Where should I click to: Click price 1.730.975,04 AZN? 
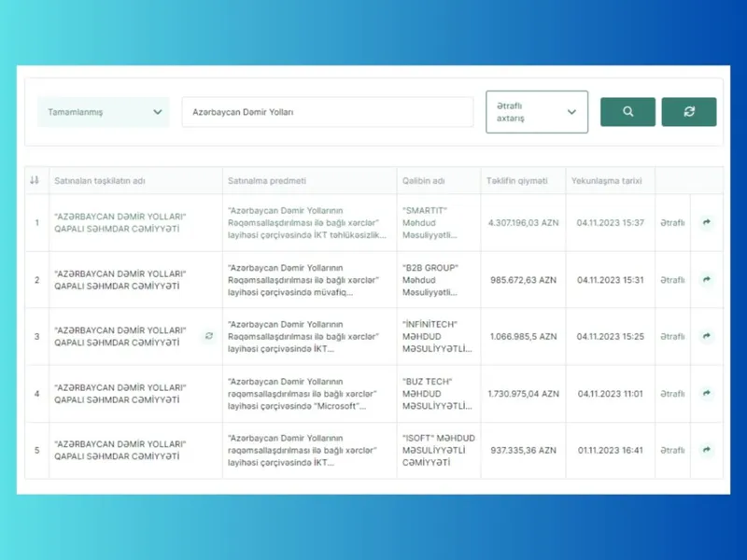[523, 393]
